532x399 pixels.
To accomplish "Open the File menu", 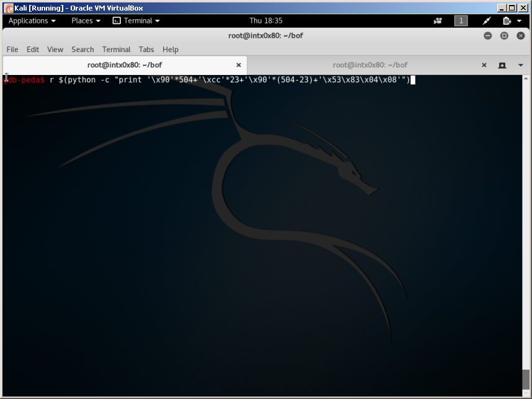I will pos(12,50).
